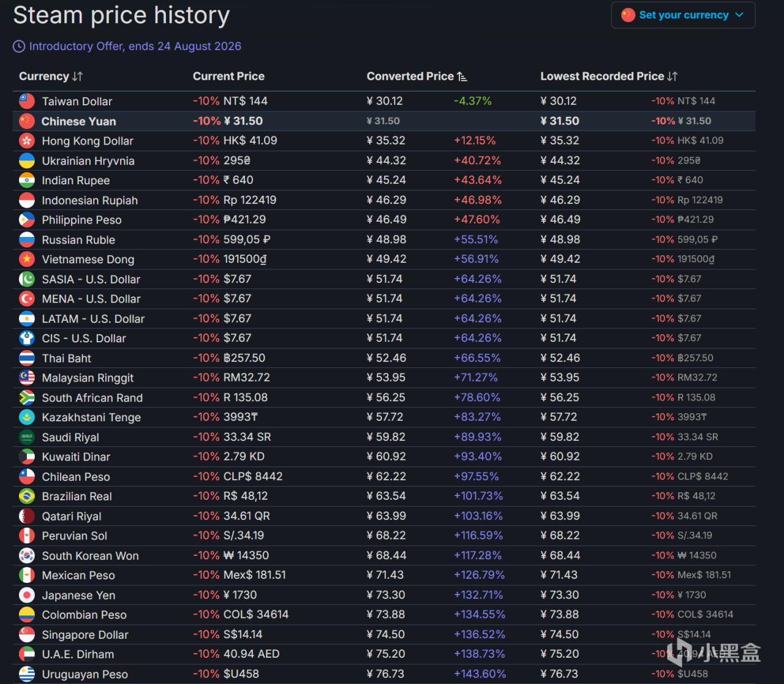The image size is (784, 684).
Task: Click the Chile flag icon
Action: pos(27,476)
